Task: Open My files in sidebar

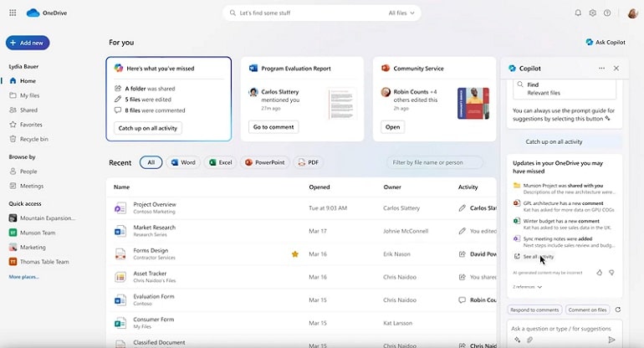Action: (x=24, y=95)
